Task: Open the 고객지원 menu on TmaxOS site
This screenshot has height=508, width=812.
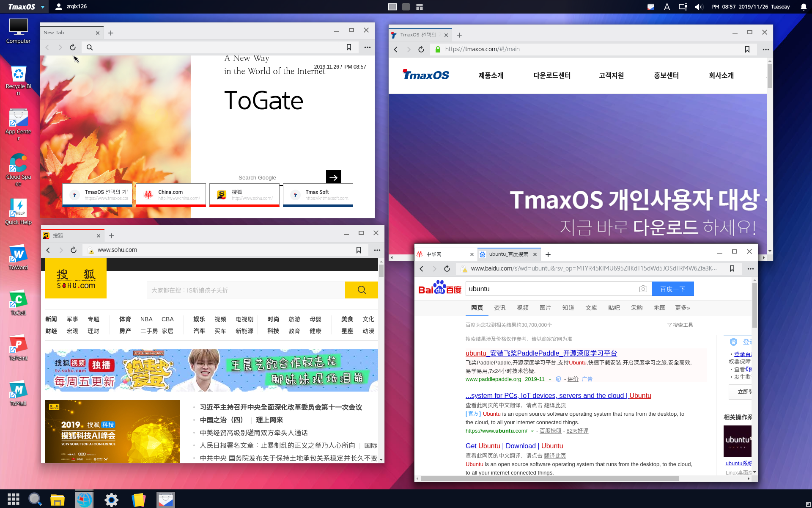Action: coord(611,75)
